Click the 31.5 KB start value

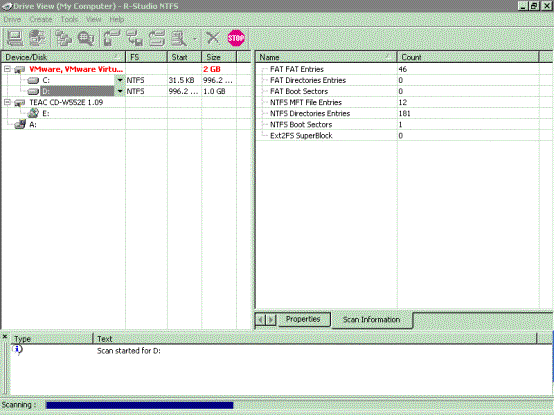click(181, 81)
